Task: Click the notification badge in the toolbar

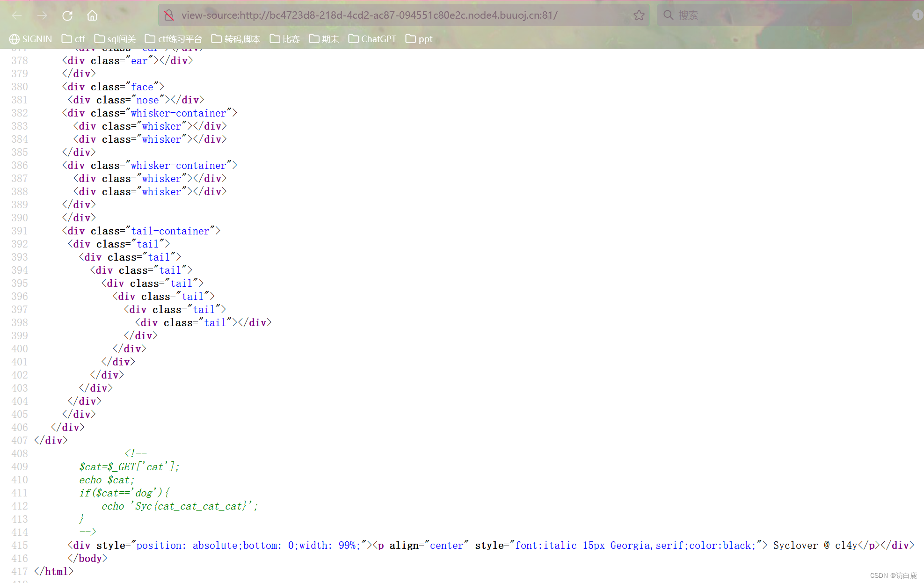Action: pos(917,15)
